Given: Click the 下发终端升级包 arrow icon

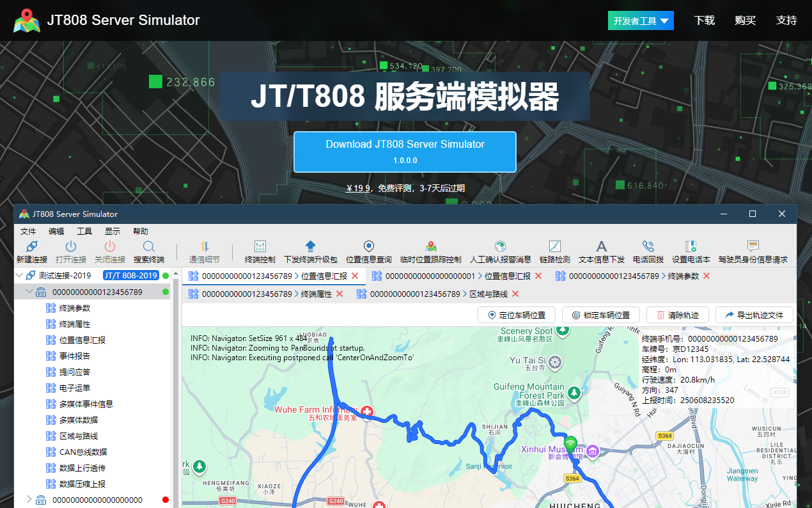Looking at the screenshot, I should click(310, 246).
